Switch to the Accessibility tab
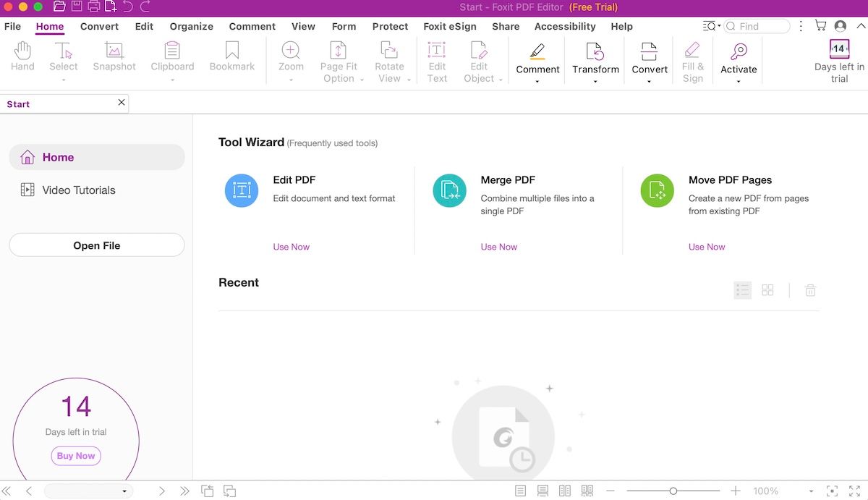The width and height of the screenshot is (868, 500). pos(565,26)
